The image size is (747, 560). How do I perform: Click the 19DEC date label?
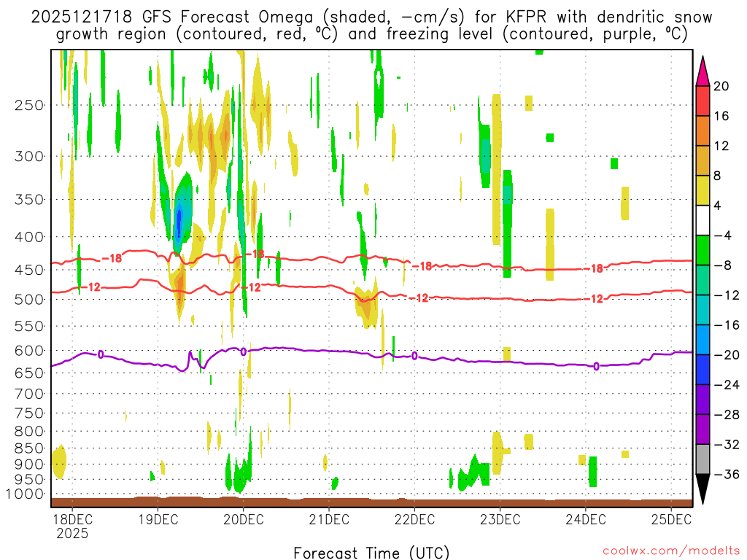coord(158,519)
